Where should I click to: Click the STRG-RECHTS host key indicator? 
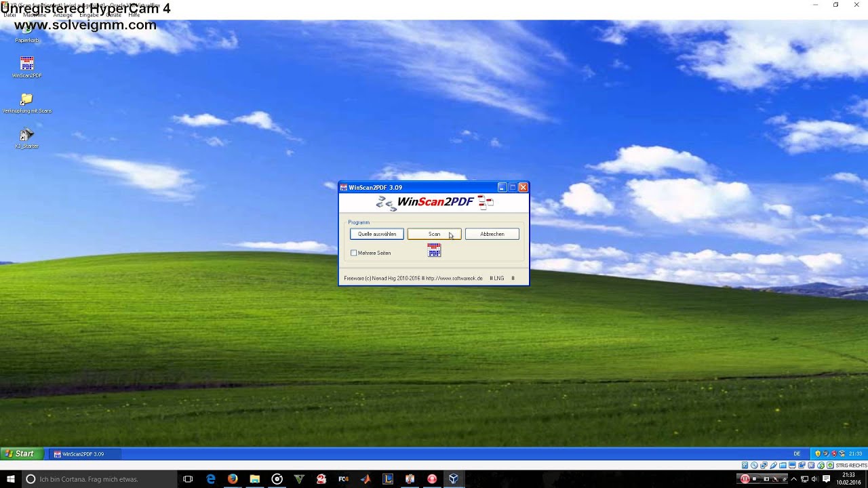click(851, 466)
